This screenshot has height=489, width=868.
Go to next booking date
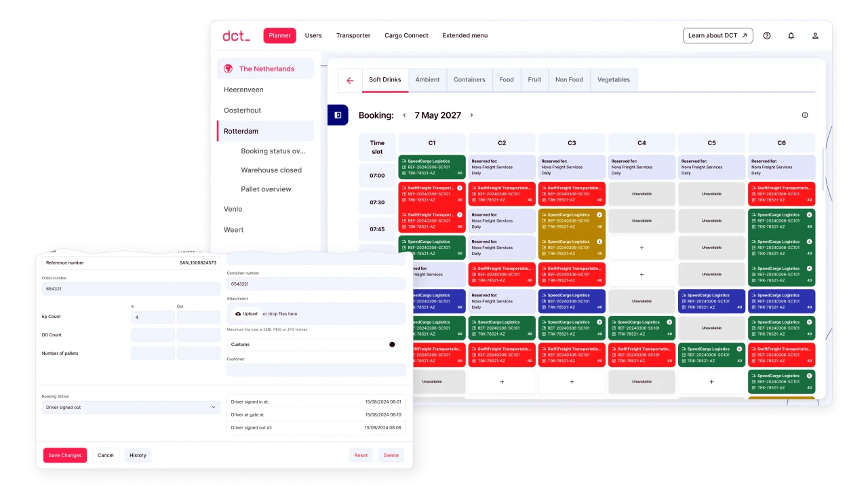472,115
